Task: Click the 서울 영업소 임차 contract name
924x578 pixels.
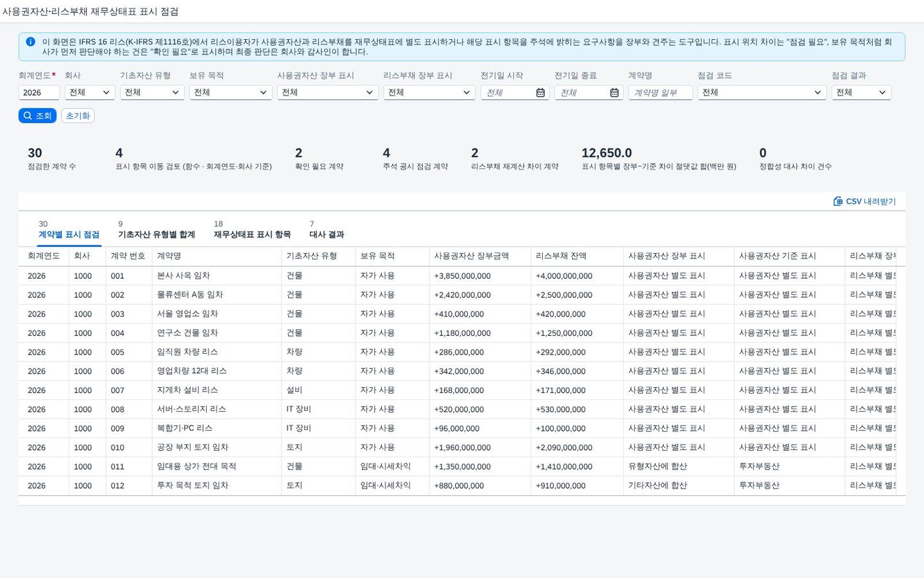Action: (x=187, y=314)
